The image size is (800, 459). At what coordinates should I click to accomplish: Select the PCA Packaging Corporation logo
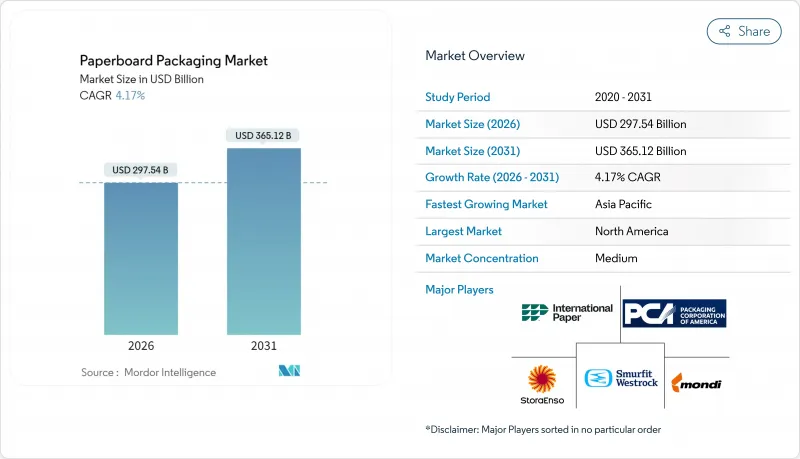[674, 313]
